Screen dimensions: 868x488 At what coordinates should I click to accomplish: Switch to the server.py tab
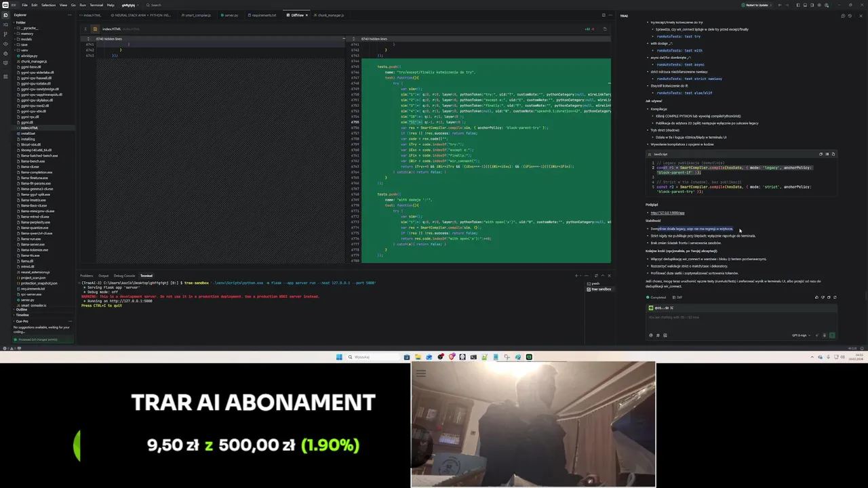[229, 15]
